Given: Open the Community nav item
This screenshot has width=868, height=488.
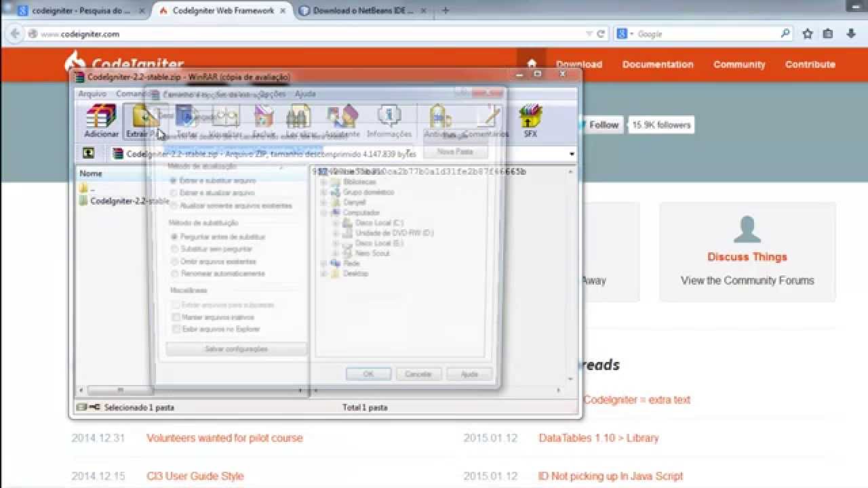Looking at the screenshot, I should click(739, 64).
